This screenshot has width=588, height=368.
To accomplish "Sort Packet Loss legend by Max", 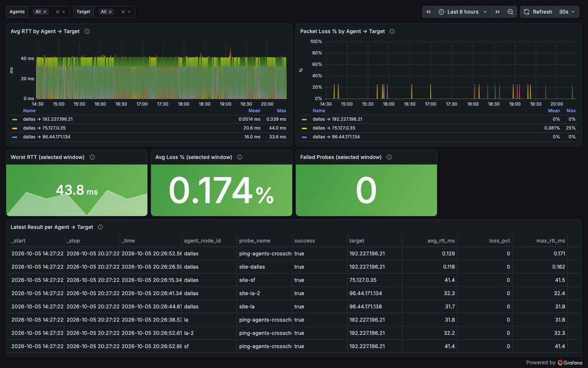I will click(571, 111).
